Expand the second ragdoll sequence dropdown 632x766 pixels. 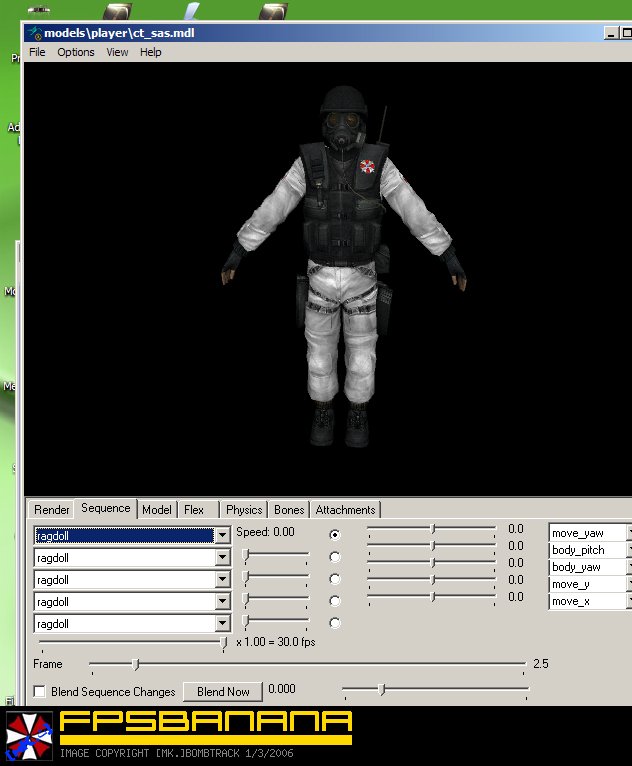coord(222,557)
